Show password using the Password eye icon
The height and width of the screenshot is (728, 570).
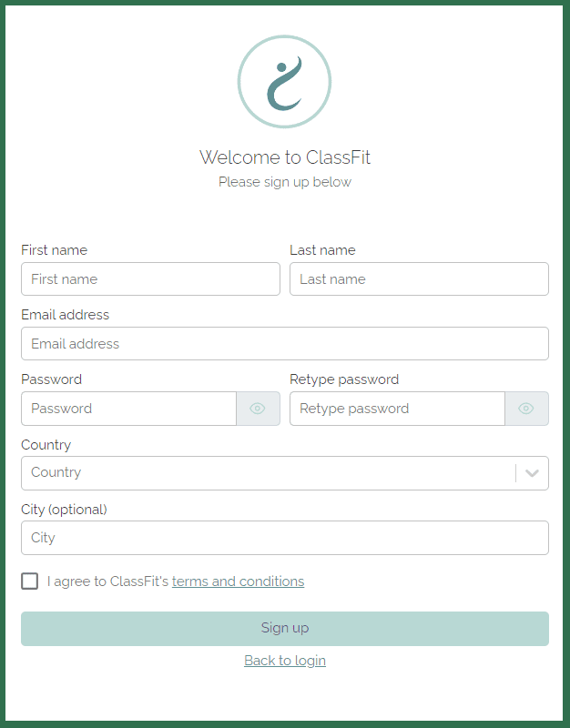coord(258,409)
